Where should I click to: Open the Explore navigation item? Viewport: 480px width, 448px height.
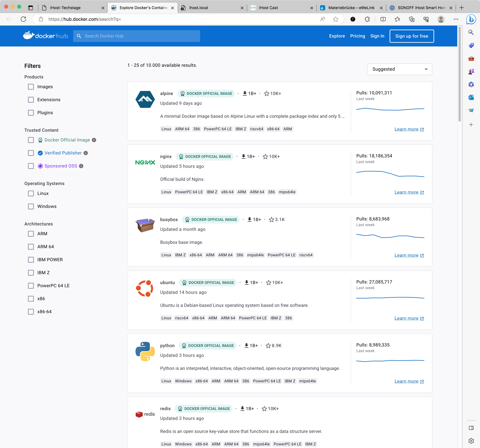click(337, 36)
